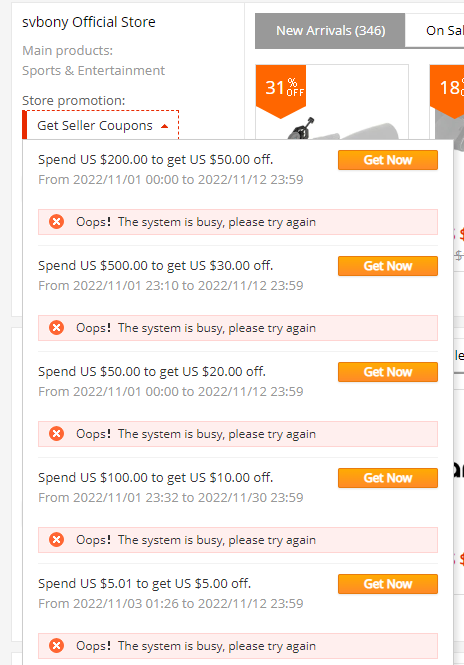Get Now the $20.00 off $50.00 coupon

(x=388, y=372)
